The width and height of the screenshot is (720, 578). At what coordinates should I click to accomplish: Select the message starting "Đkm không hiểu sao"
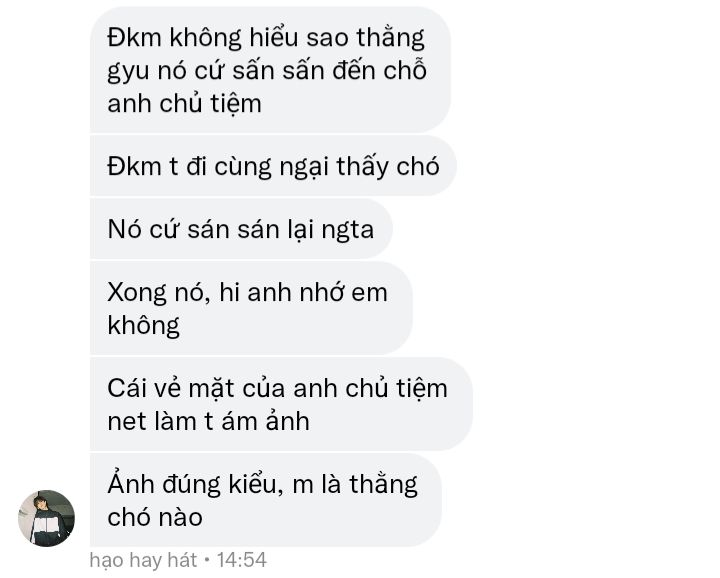(270, 70)
